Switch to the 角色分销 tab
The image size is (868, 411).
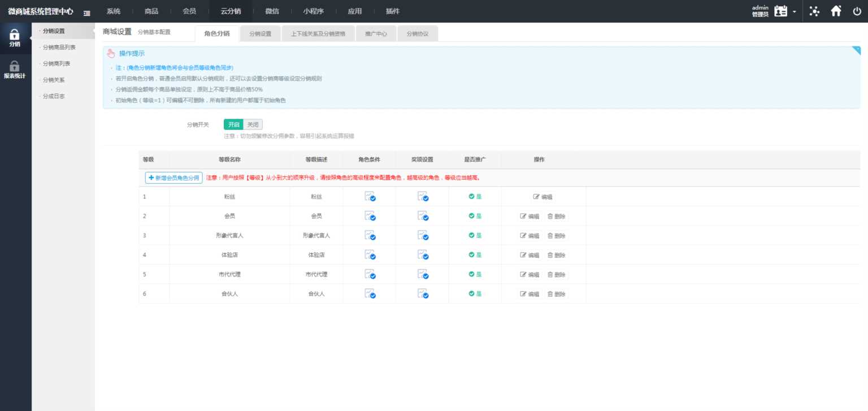(x=217, y=33)
